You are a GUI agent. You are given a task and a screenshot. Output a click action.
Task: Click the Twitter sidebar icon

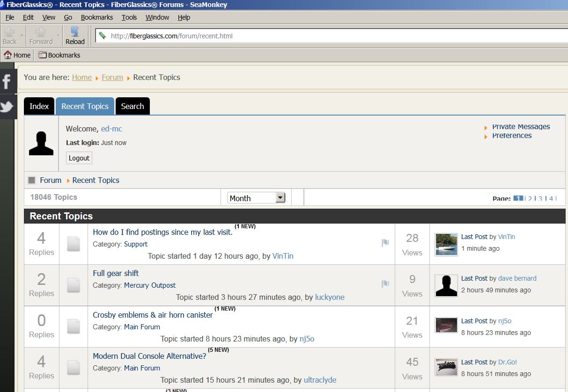(x=7, y=107)
